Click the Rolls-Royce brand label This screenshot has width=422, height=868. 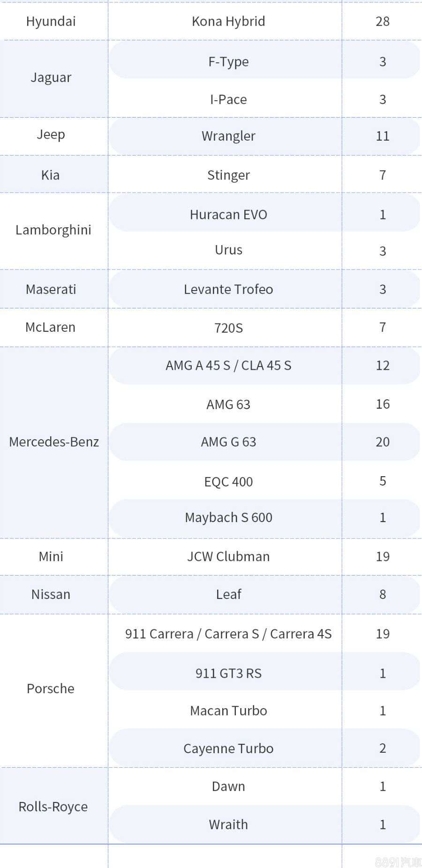(53, 807)
